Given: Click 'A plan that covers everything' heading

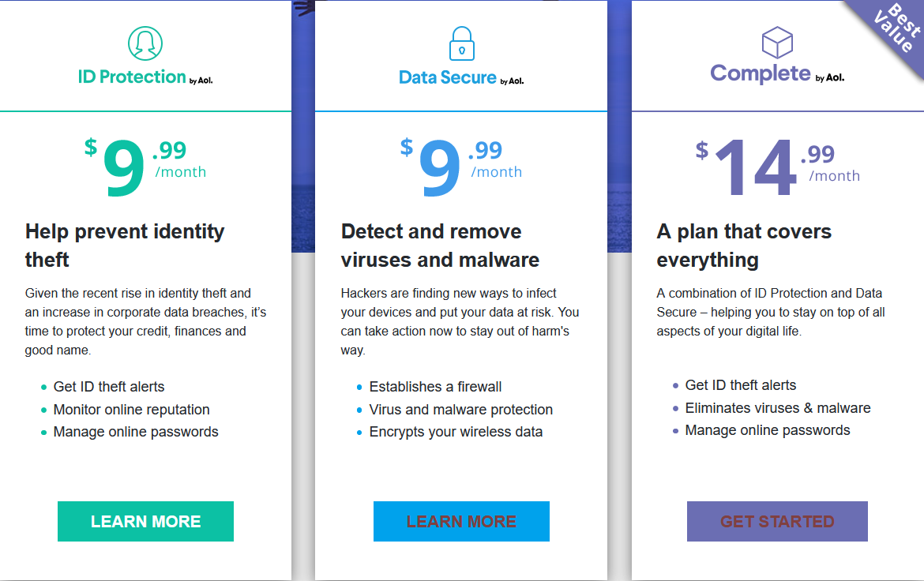Looking at the screenshot, I should (744, 246).
